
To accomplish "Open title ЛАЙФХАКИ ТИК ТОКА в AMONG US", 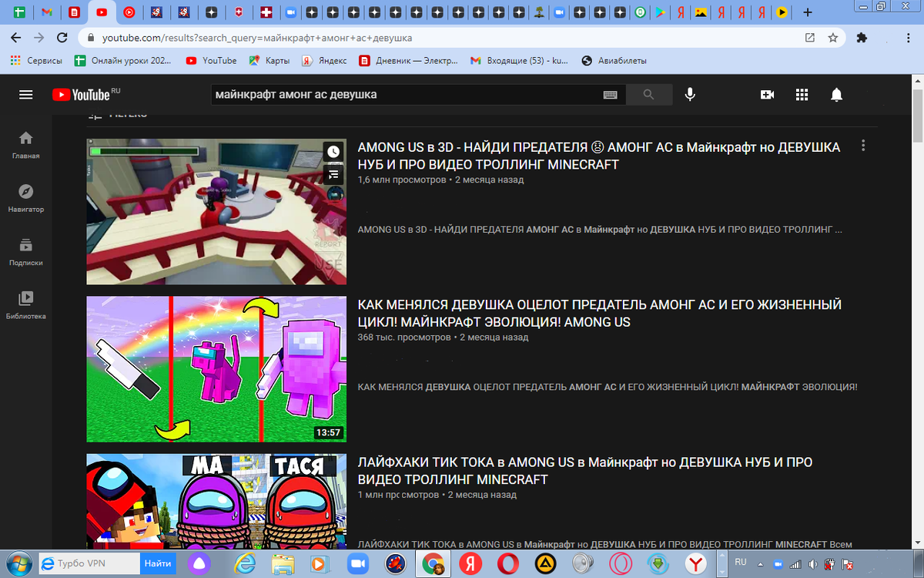I will [585, 471].
